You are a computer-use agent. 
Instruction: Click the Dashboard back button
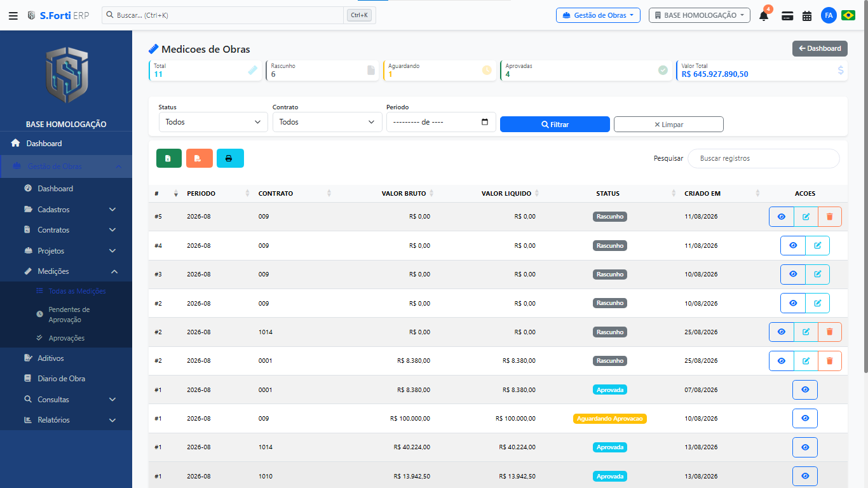[820, 48]
